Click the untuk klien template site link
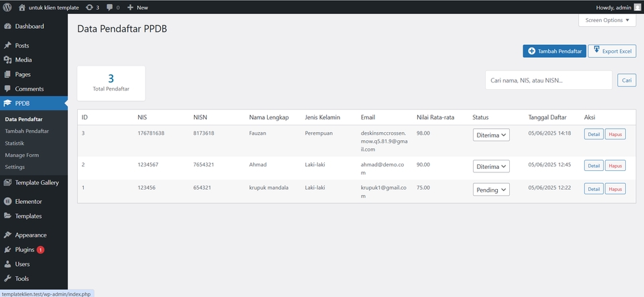Image resolution: width=644 pixels, height=297 pixels. coord(54,7)
